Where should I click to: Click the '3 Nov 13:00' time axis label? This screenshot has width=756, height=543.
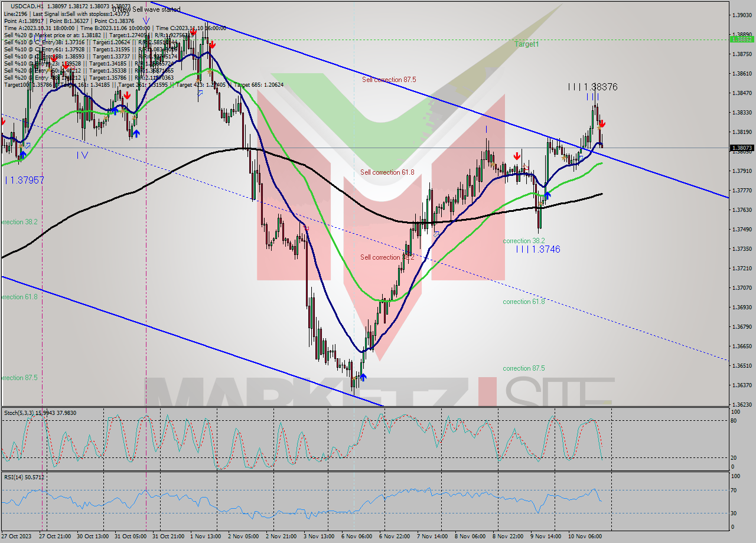coord(320,537)
